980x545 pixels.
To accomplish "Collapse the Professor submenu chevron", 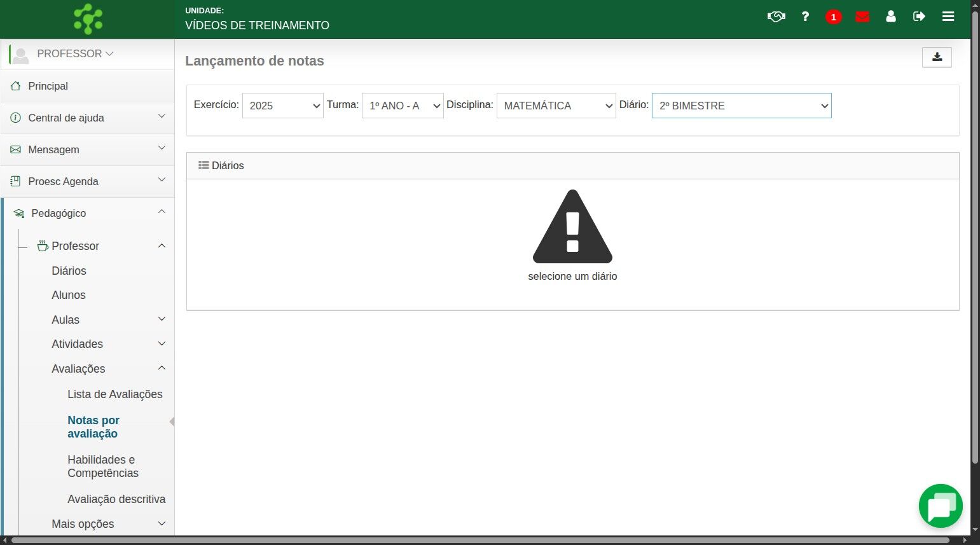I will pos(162,245).
